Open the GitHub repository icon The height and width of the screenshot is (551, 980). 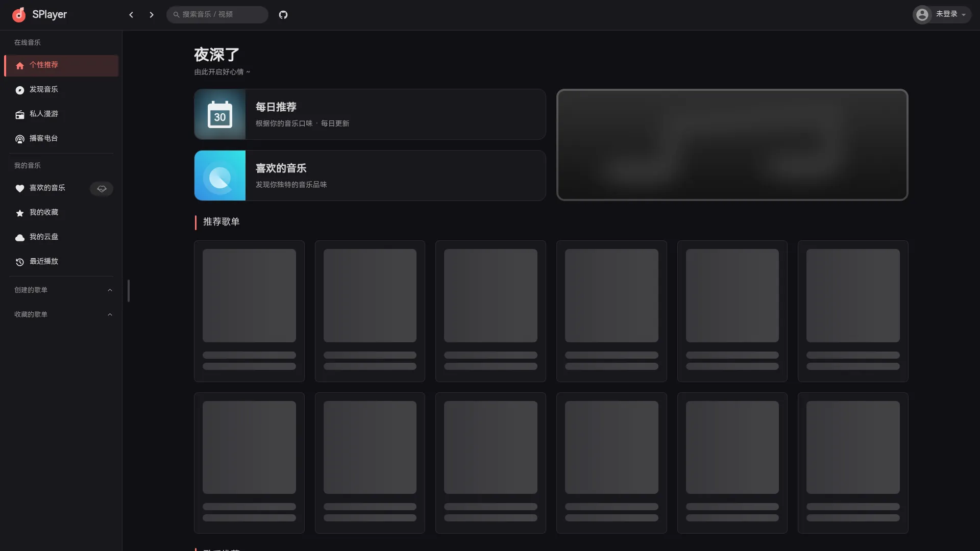(283, 15)
